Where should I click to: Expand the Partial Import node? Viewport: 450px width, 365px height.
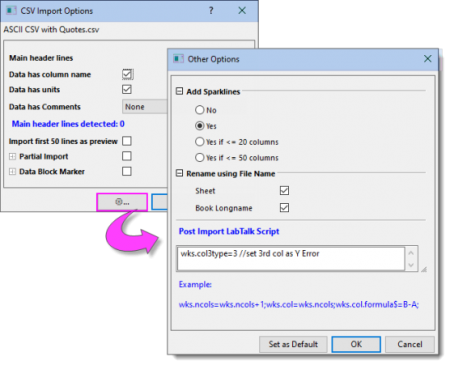click(x=12, y=156)
